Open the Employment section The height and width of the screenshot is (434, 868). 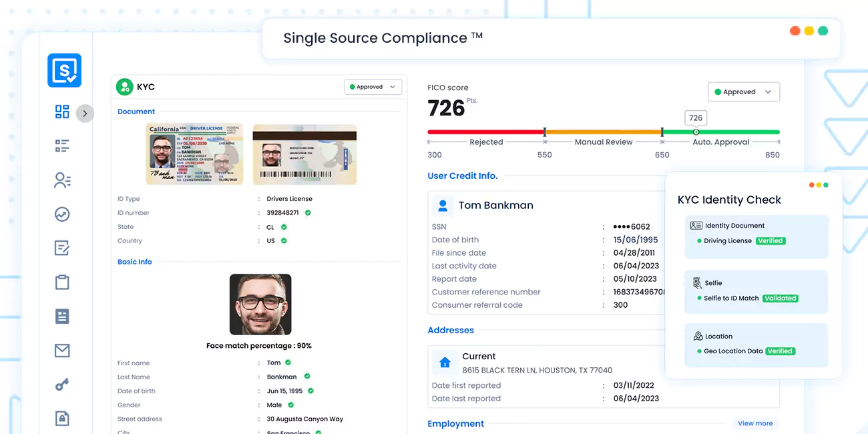coord(455,423)
